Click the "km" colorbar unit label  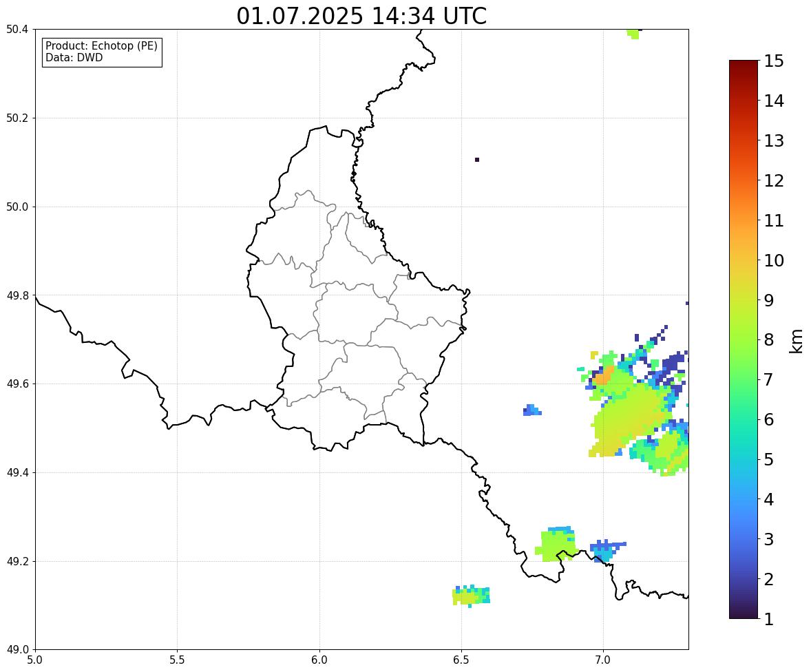797,342
